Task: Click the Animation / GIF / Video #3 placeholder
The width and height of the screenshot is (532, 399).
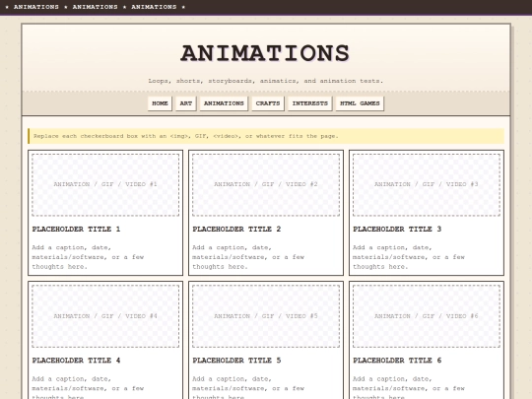Action: coord(427,184)
